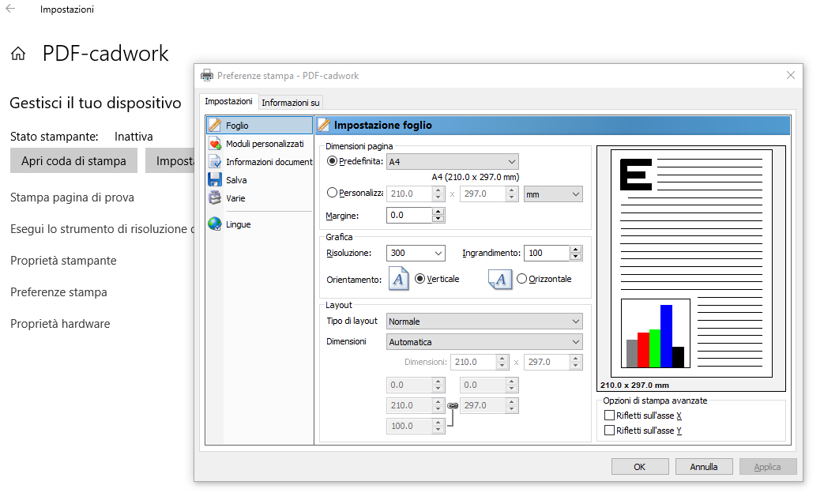Screen dimensions: 824x504
Task: Click the layout Dimensioni 297.0 height field
Action: click(x=547, y=362)
